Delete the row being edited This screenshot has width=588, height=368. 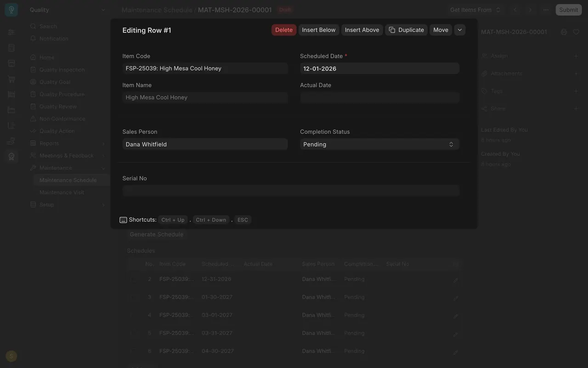click(284, 30)
